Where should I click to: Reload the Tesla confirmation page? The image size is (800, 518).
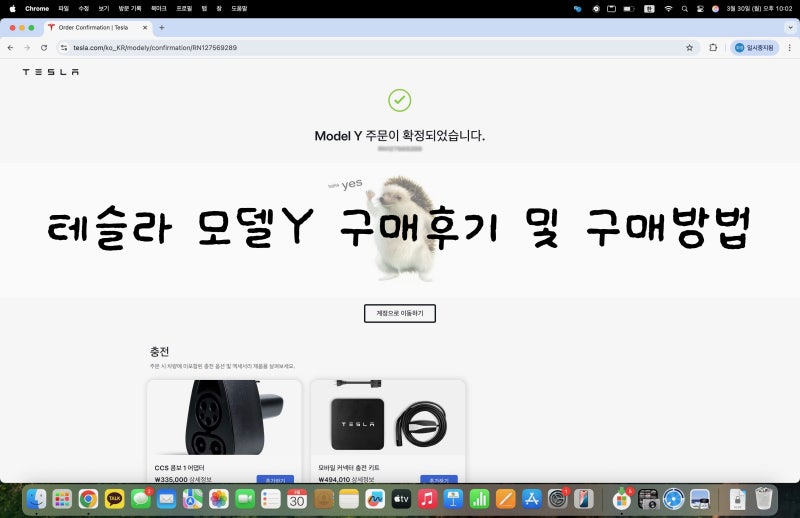44,47
